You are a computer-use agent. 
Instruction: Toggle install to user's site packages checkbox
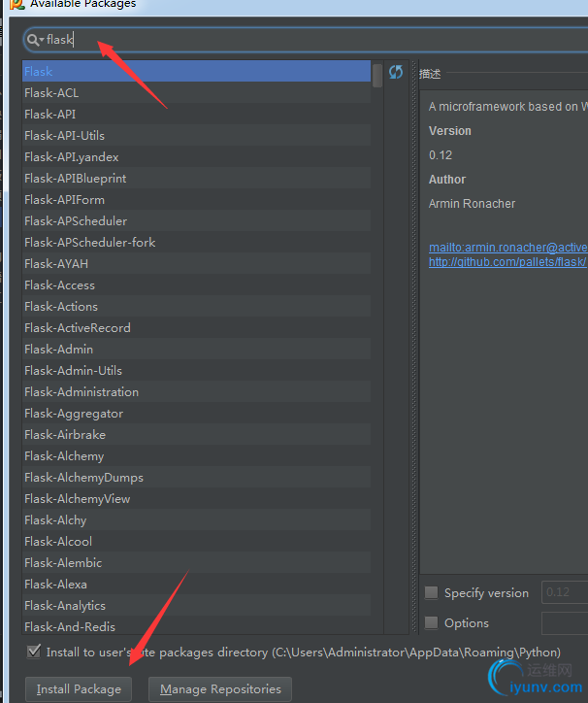coord(34,652)
